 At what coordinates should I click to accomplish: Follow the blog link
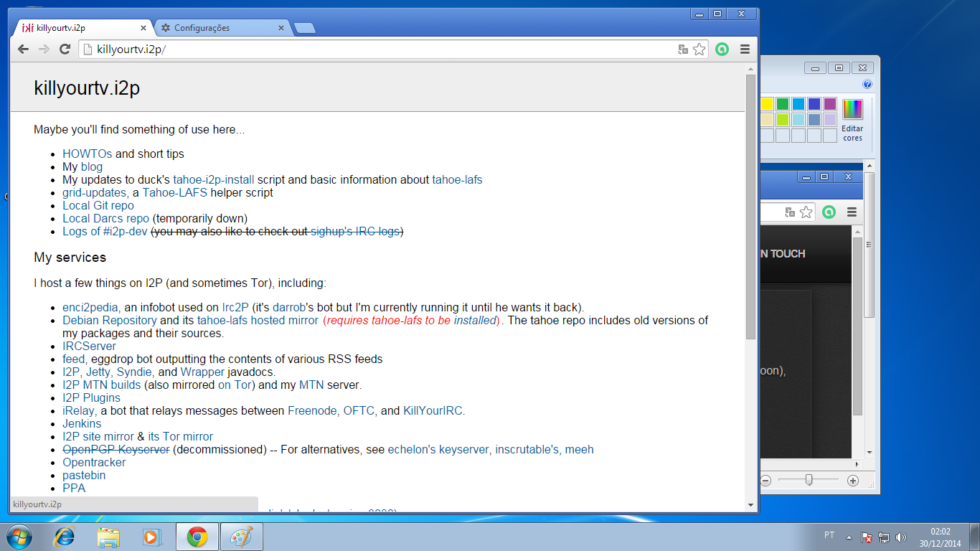click(x=92, y=166)
